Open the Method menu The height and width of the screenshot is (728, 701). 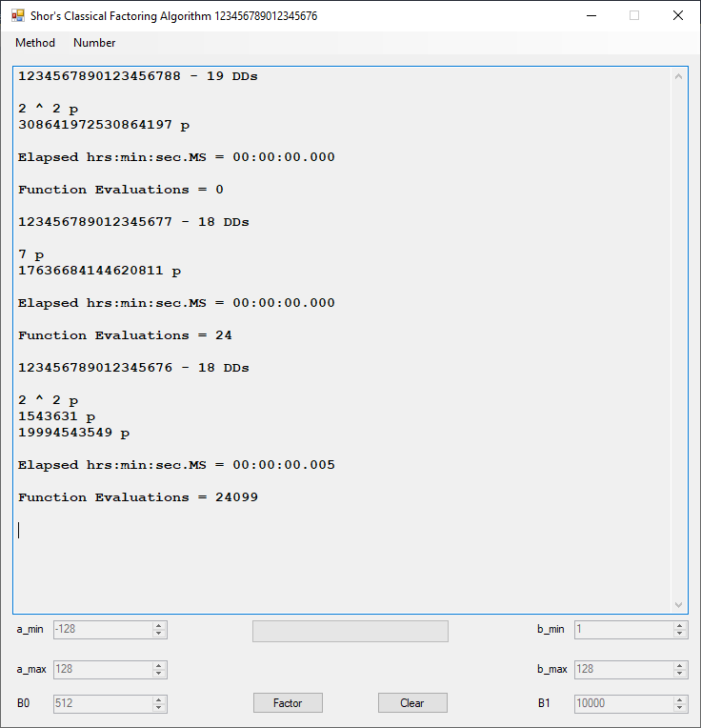click(x=35, y=43)
